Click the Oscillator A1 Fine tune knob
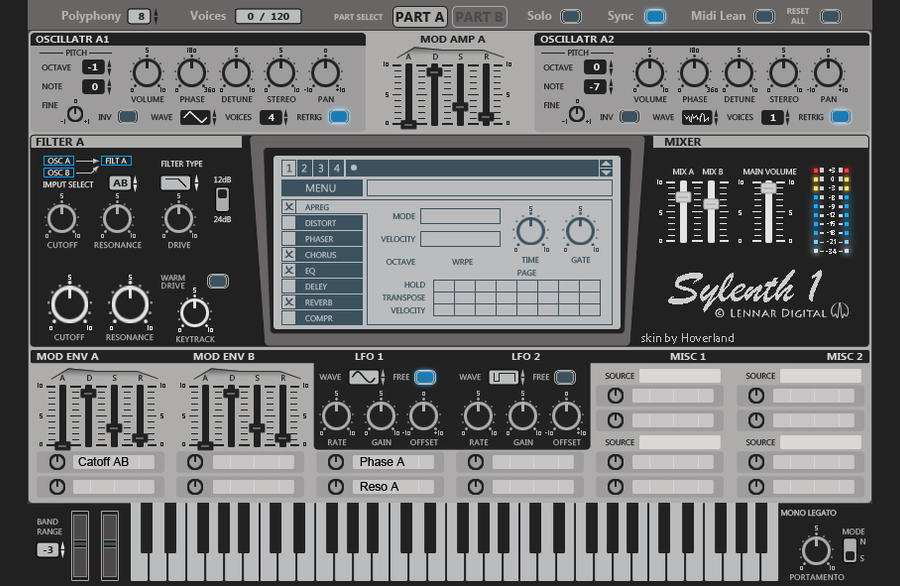Image resolution: width=900 pixels, height=586 pixels. tap(75, 114)
